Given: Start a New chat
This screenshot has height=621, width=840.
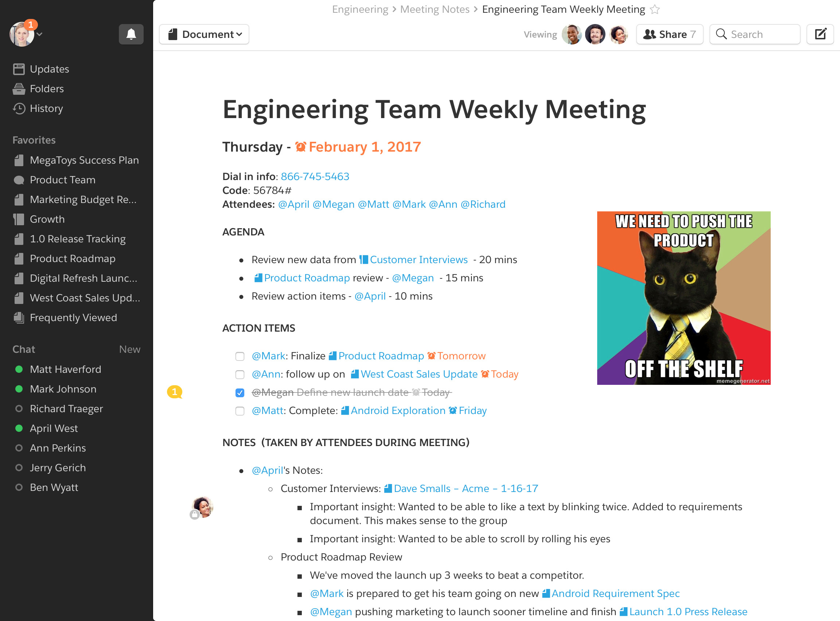Looking at the screenshot, I should point(129,349).
